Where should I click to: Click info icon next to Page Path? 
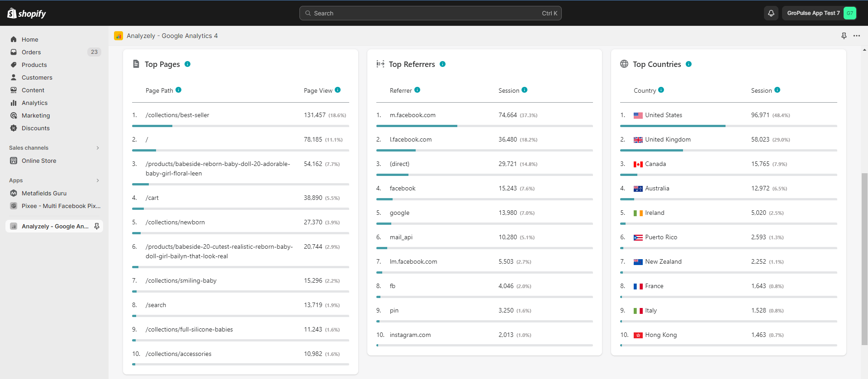tap(179, 90)
